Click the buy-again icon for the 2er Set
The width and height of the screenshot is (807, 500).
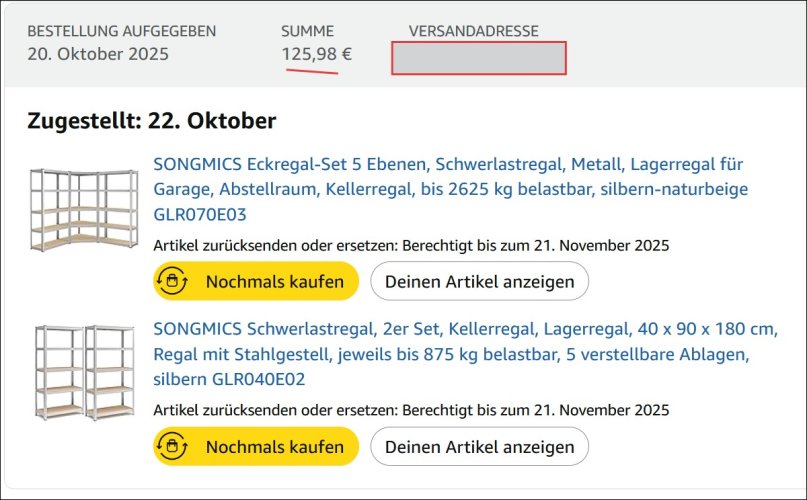tap(173, 446)
